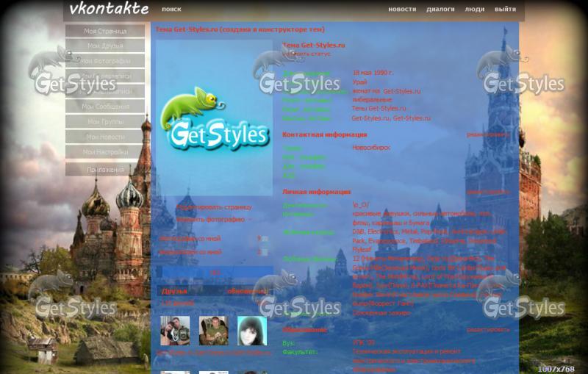Open friend thumbnail with two people
Viewport: 588px width, 374px height.
[x=175, y=331]
